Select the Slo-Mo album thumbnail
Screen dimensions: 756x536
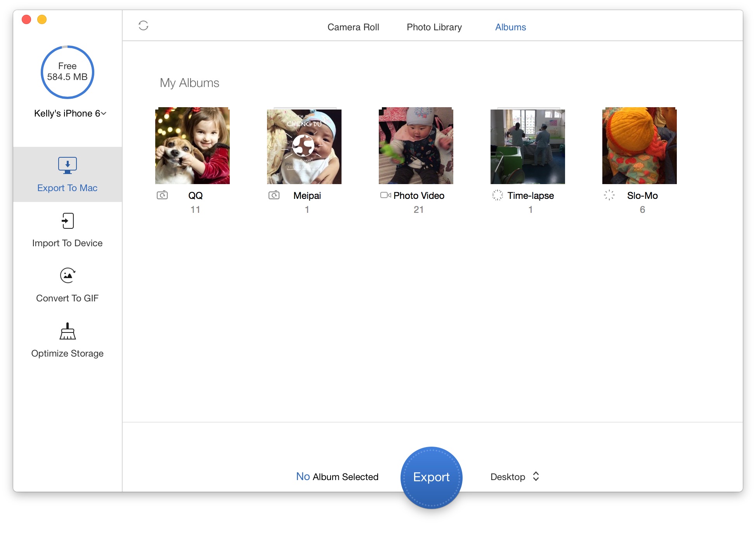click(x=640, y=146)
